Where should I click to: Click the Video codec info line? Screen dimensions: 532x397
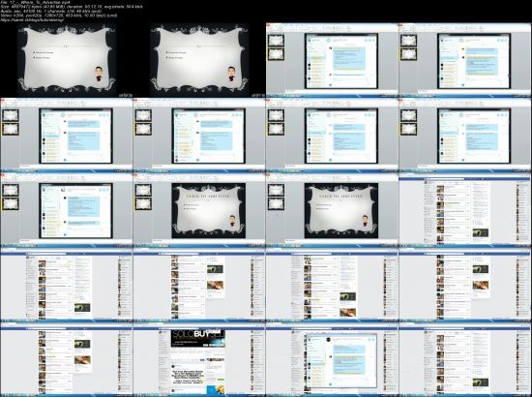pos(59,15)
